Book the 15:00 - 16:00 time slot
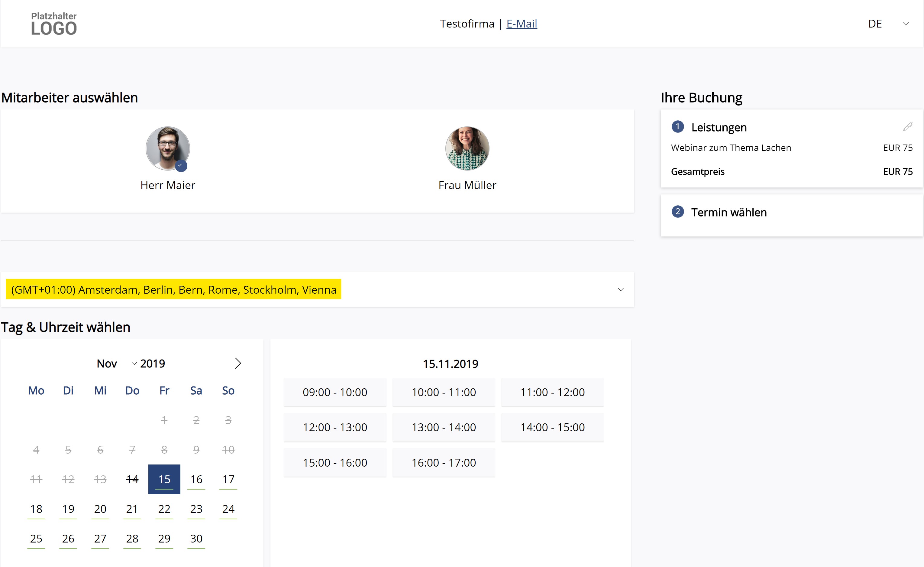 [335, 463]
